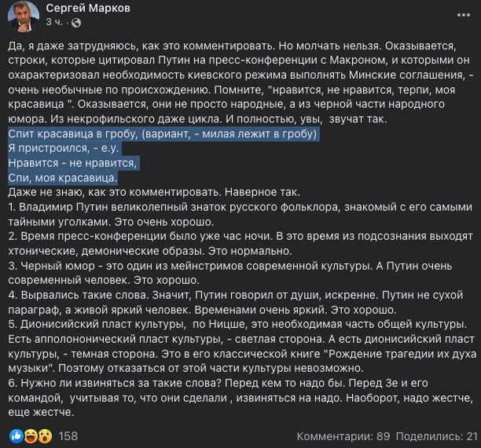
Task: Click point 2 starting Время пресс-конференции
Action: tap(240, 244)
